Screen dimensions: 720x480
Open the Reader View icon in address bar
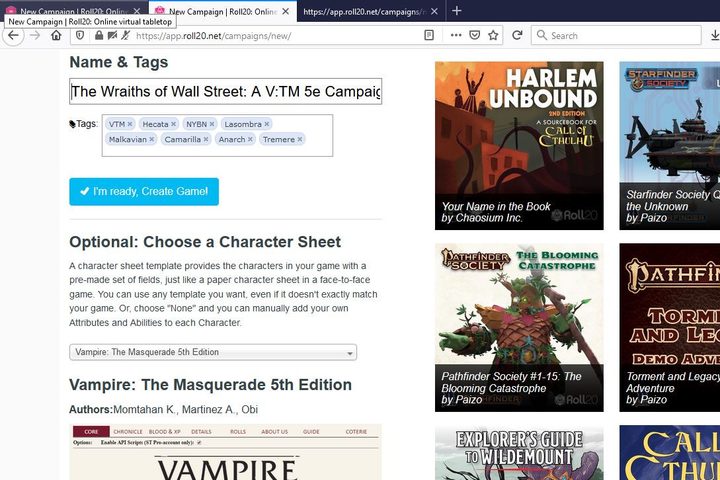point(429,35)
